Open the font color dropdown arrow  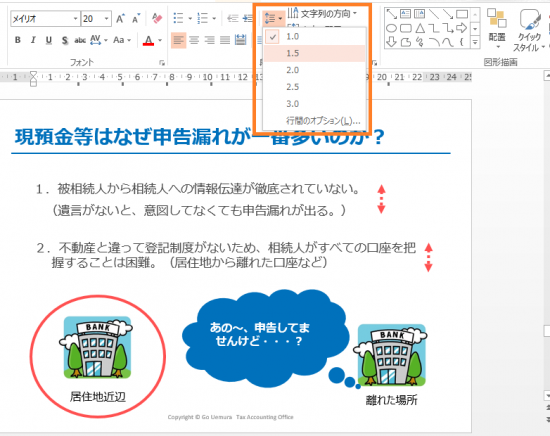tap(160, 40)
